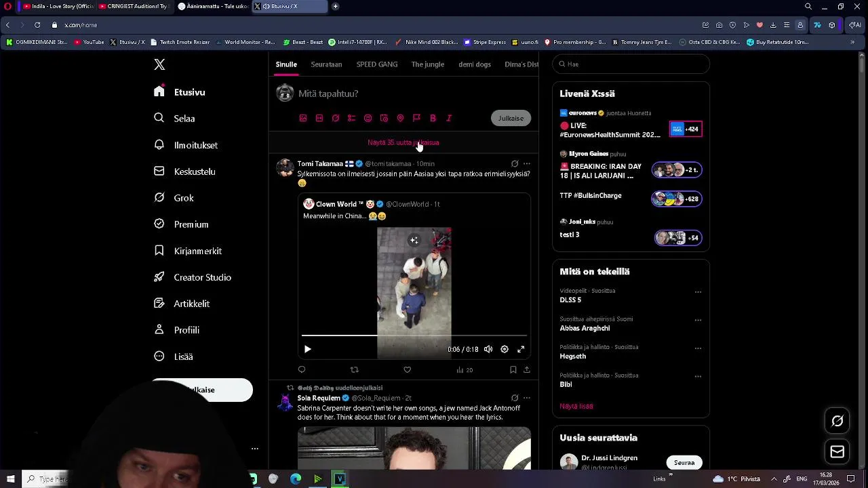Like Tomi Takamaa's post
The height and width of the screenshot is (488, 868).
click(x=407, y=369)
